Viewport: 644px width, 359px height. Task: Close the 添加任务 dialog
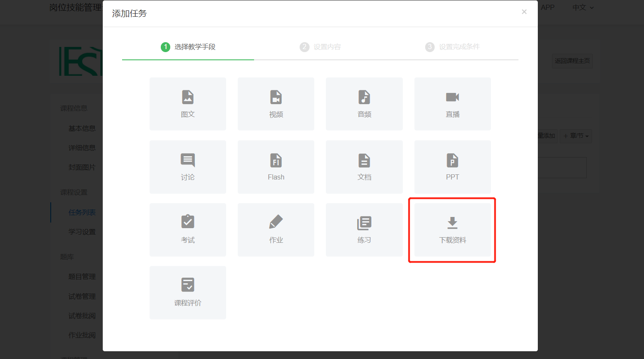524,12
